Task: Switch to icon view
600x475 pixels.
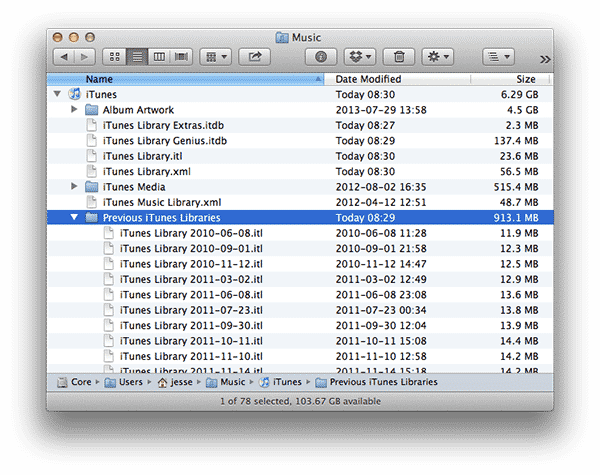Action: pyautogui.click(x=114, y=57)
